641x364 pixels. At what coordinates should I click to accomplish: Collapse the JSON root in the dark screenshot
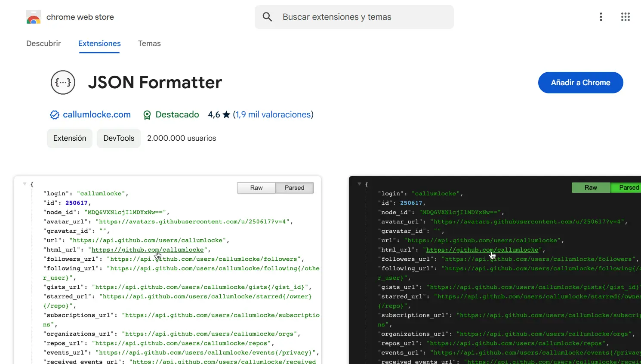click(359, 184)
